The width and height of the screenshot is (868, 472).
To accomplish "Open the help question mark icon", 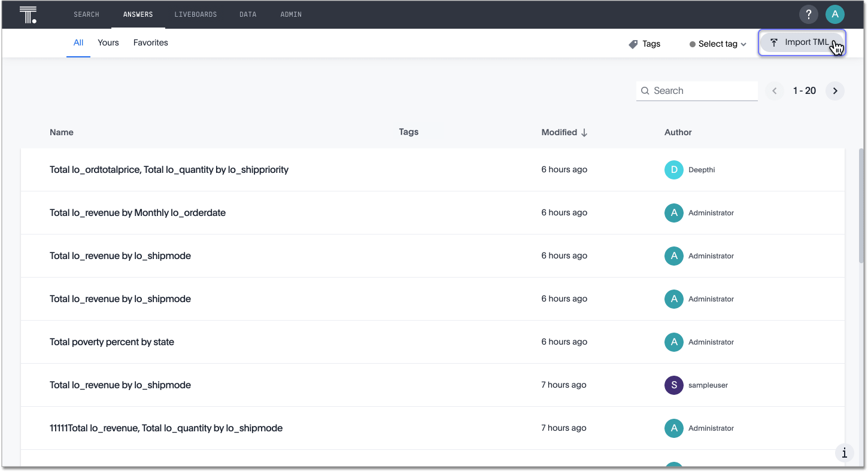I will coord(808,14).
